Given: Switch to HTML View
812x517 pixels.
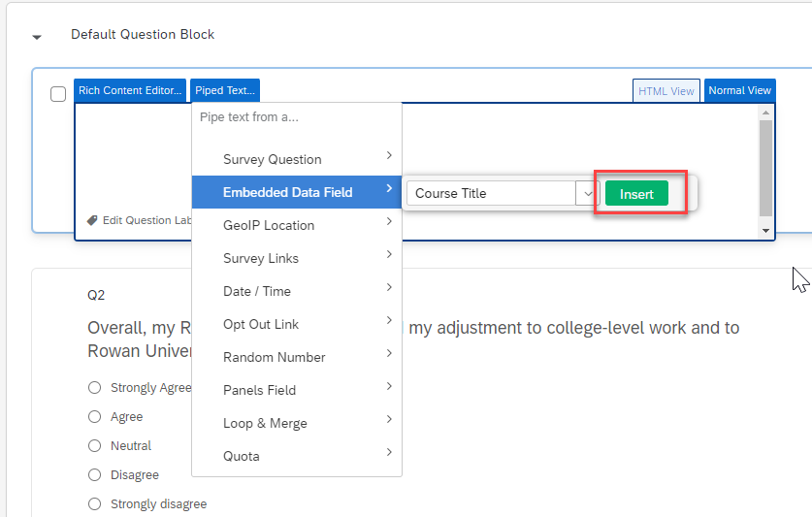Looking at the screenshot, I should pyautogui.click(x=666, y=91).
